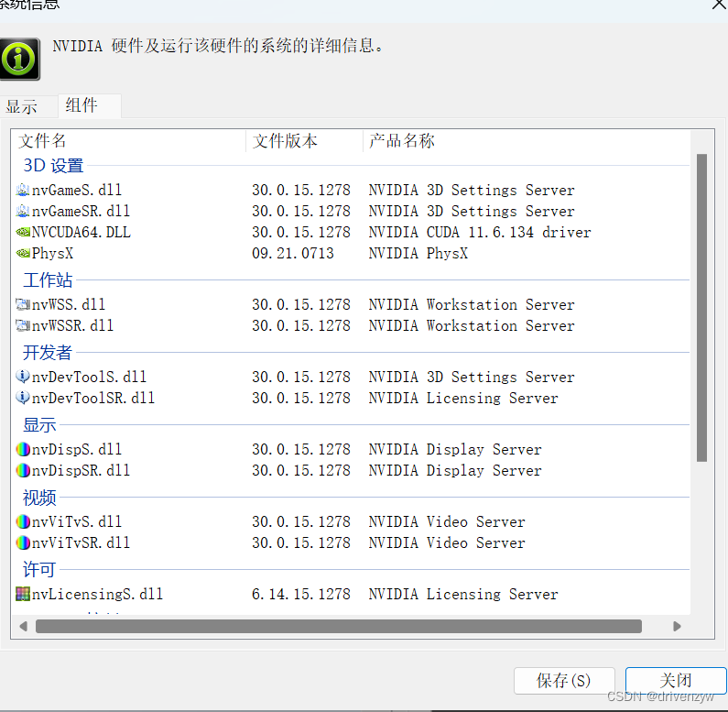
Task: Click the nvWSS.dll workstation icon
Action: click(23, 304)
